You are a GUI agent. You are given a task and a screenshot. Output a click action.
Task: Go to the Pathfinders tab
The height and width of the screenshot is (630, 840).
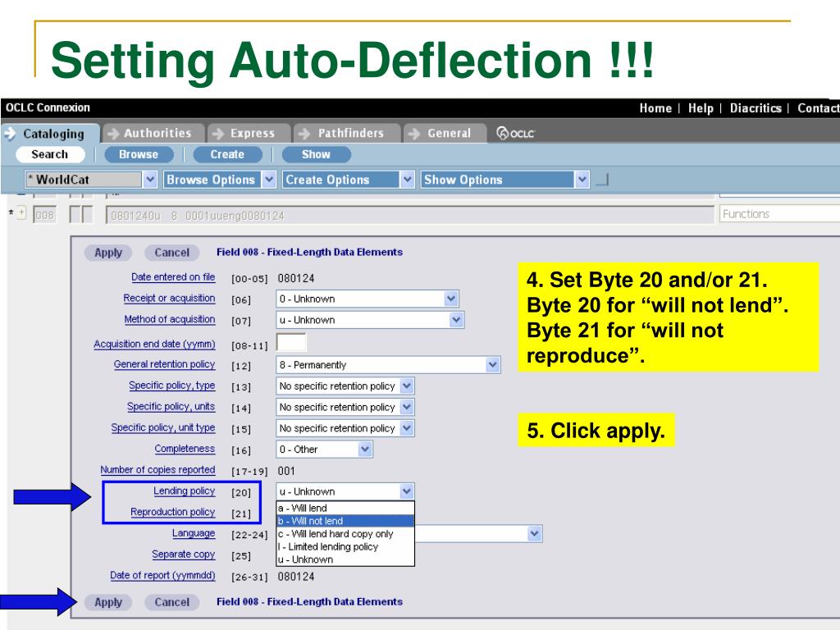(x=347, y=134)
